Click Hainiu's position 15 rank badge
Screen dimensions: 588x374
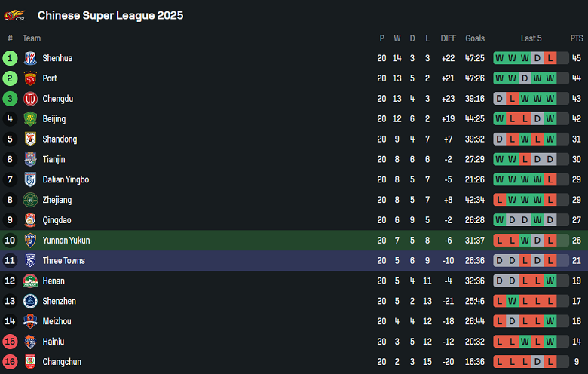[x=10, y=342]
